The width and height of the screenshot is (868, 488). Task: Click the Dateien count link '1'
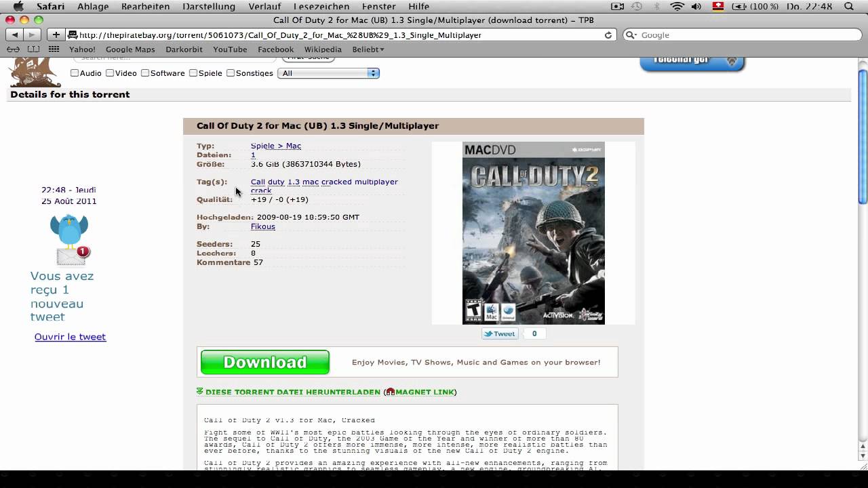point(253,155)
